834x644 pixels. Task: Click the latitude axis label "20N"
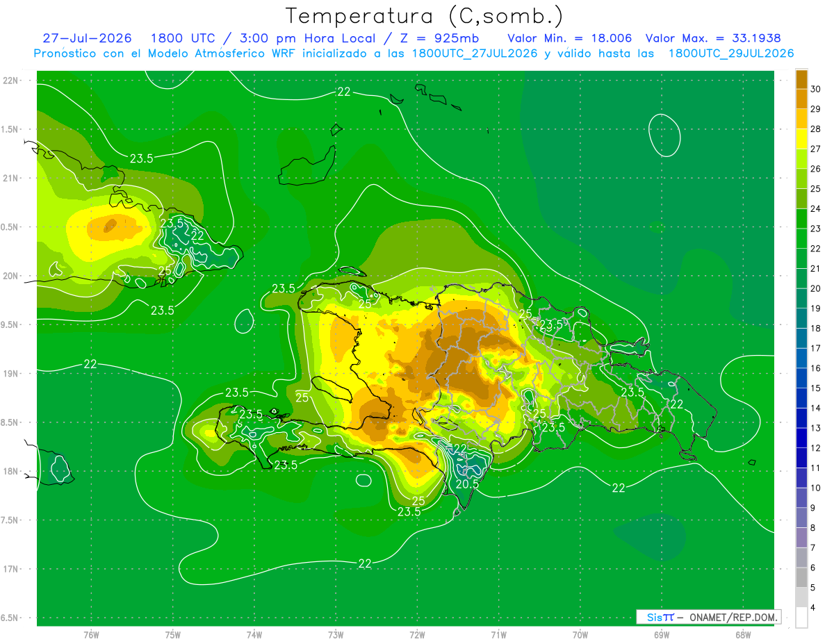tap(11, 276)
